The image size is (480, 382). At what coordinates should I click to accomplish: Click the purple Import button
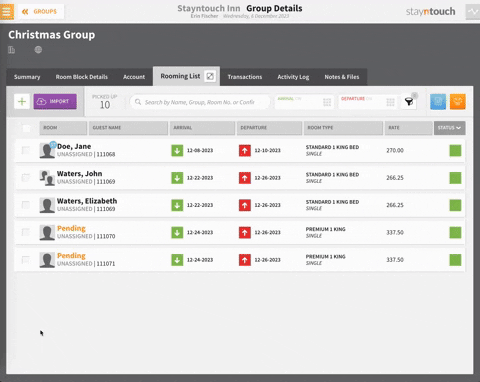coord(55,101)
